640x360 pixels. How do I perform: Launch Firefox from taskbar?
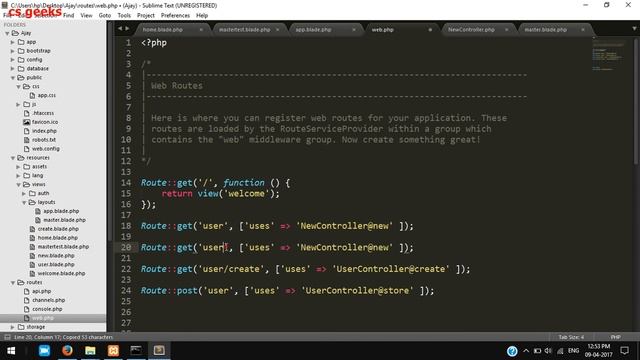pyautogui.click(x=67, y=351)
